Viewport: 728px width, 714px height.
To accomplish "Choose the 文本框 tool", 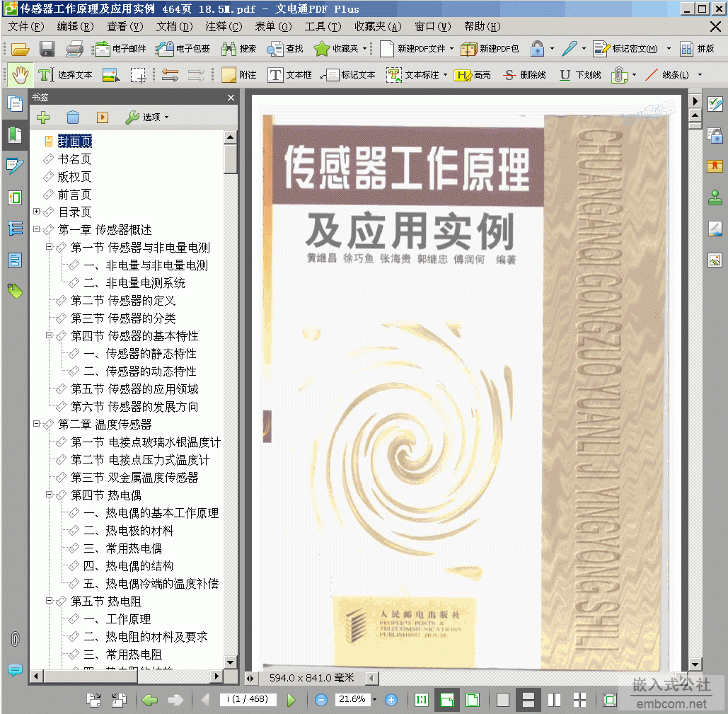I will pyautogui.click(x=289, y=75).
